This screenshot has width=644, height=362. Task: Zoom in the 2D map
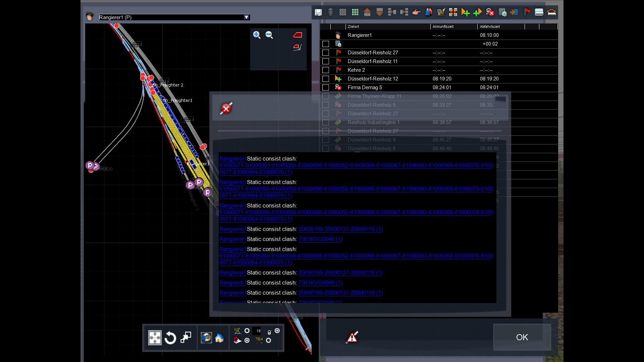tap(257, 35)
